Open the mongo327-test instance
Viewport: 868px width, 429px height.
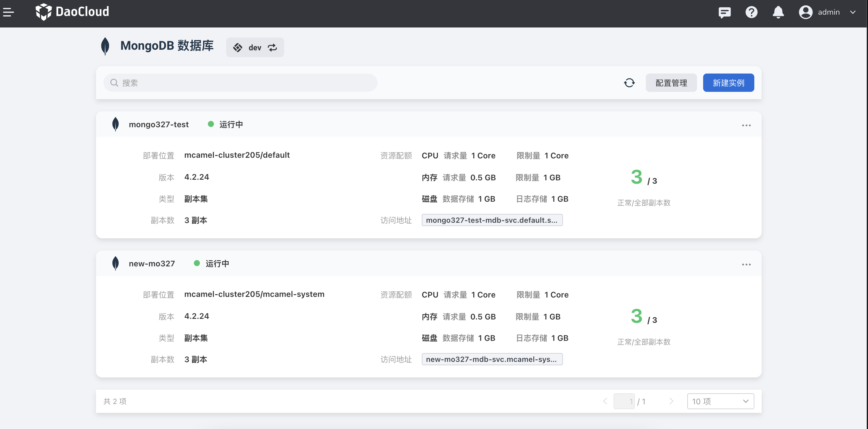(x=159, y=124)
